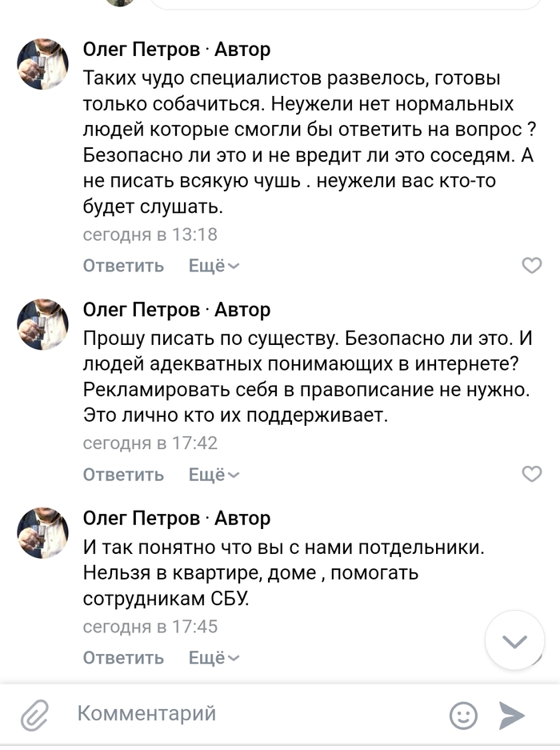
Task: Open "Ещё" dropdown under 17:42 comment
Action: coord(214,475)
